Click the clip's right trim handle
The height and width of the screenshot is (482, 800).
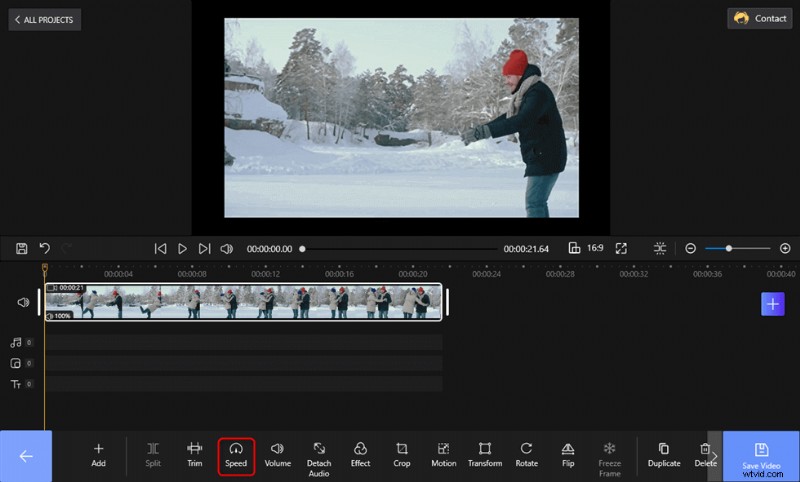pos(447,302)
